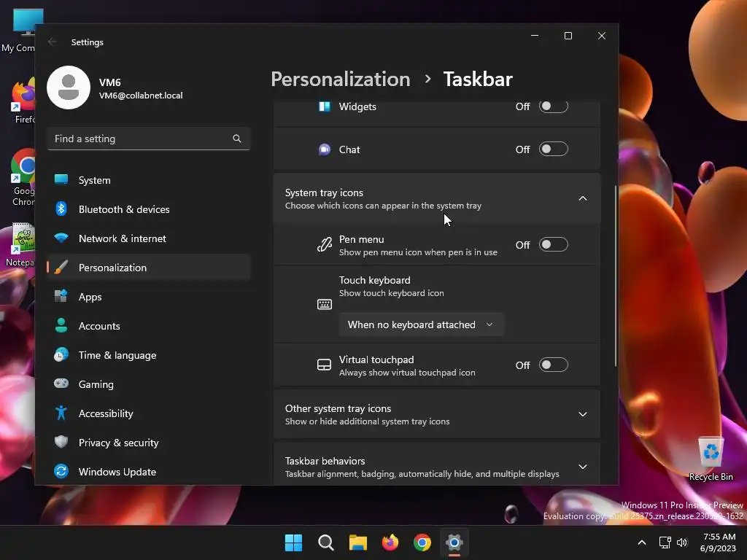Show hidden icons in system tray

point(642,542)
